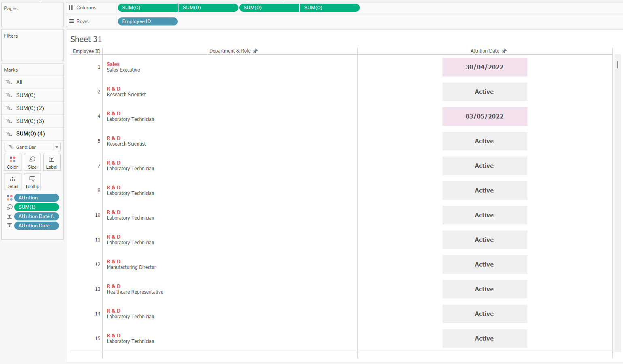Click the Active bar for employee 8
Screen dimensions: 623x364
(x=485, y=190)
